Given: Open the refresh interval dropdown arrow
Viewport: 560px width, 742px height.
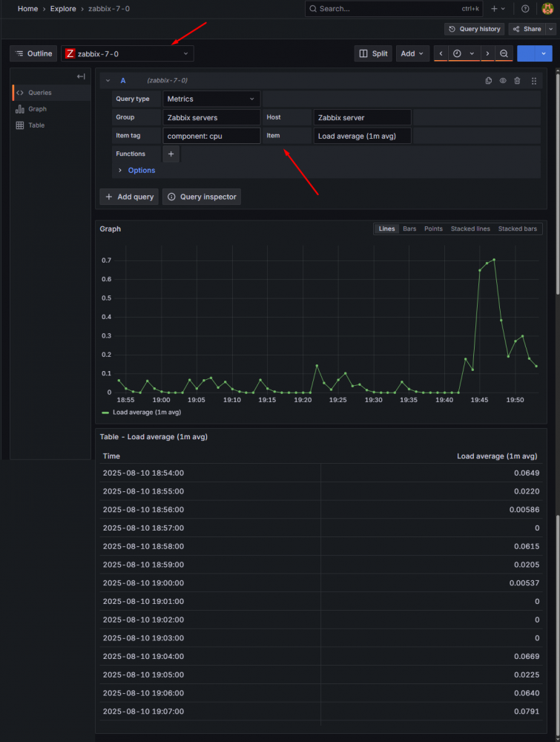Looking at the screenshot, I should click(544, 53).
